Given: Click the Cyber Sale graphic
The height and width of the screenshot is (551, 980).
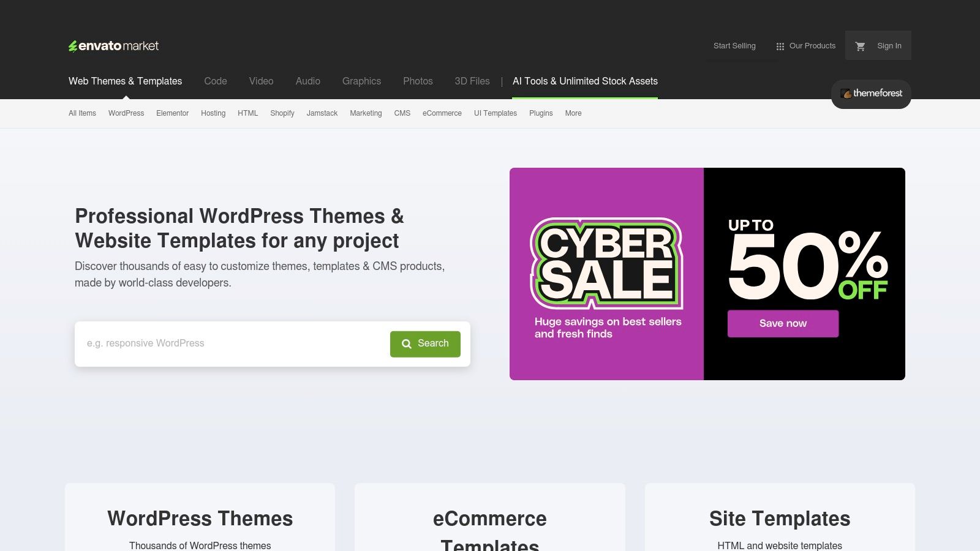Looking at the screenshot, I should [606, 263].
